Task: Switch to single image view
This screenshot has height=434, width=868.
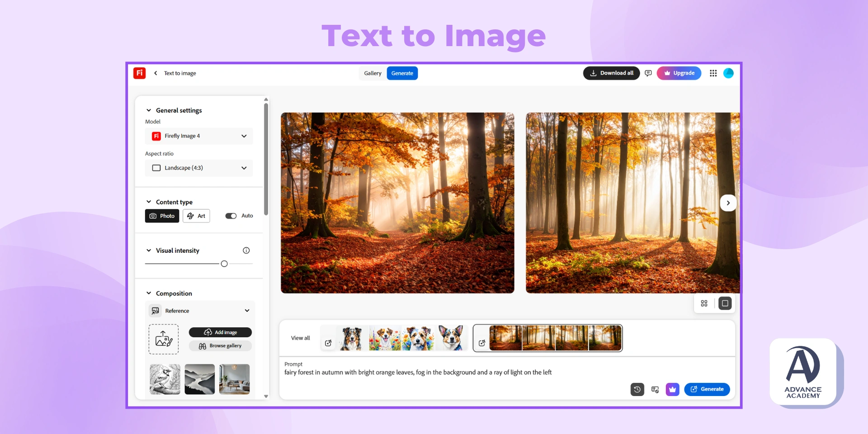Action: coord(725,303)
